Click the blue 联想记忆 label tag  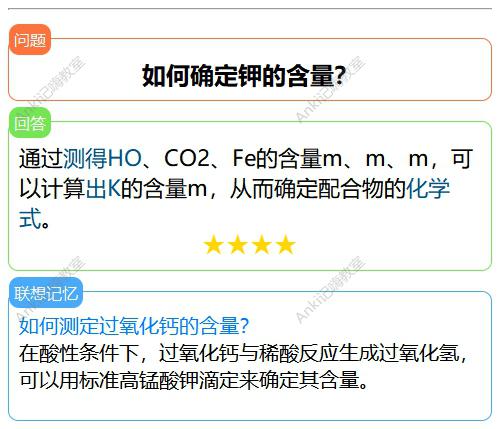[46, 293]
